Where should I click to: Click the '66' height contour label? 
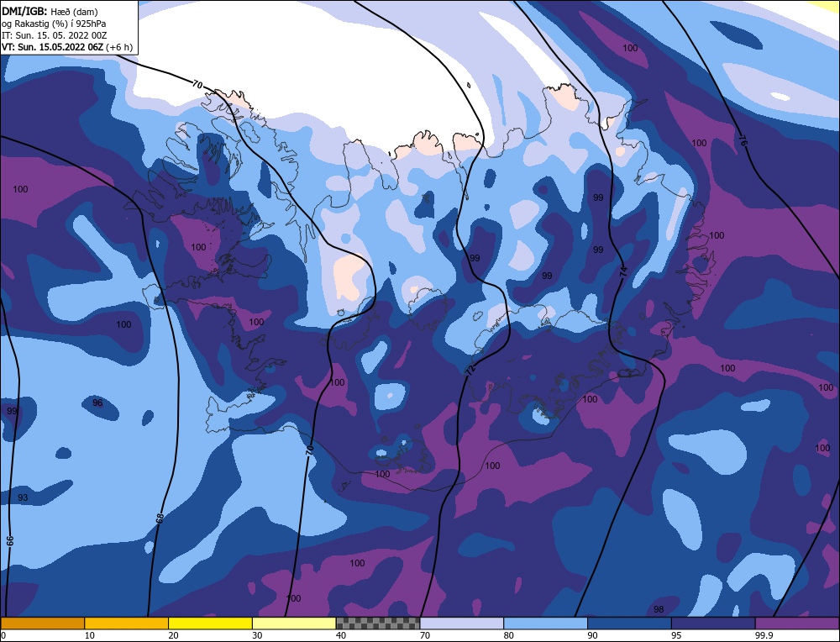coord(9,540)
